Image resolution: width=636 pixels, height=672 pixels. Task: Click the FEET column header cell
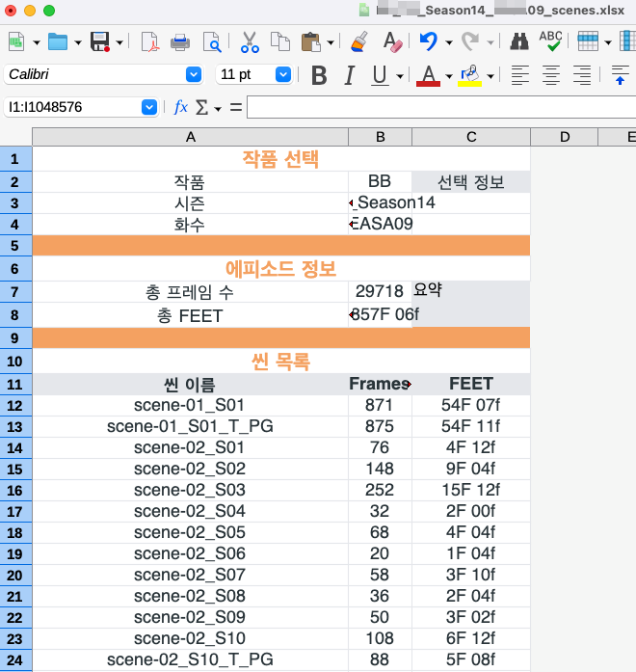pos(471,384)
